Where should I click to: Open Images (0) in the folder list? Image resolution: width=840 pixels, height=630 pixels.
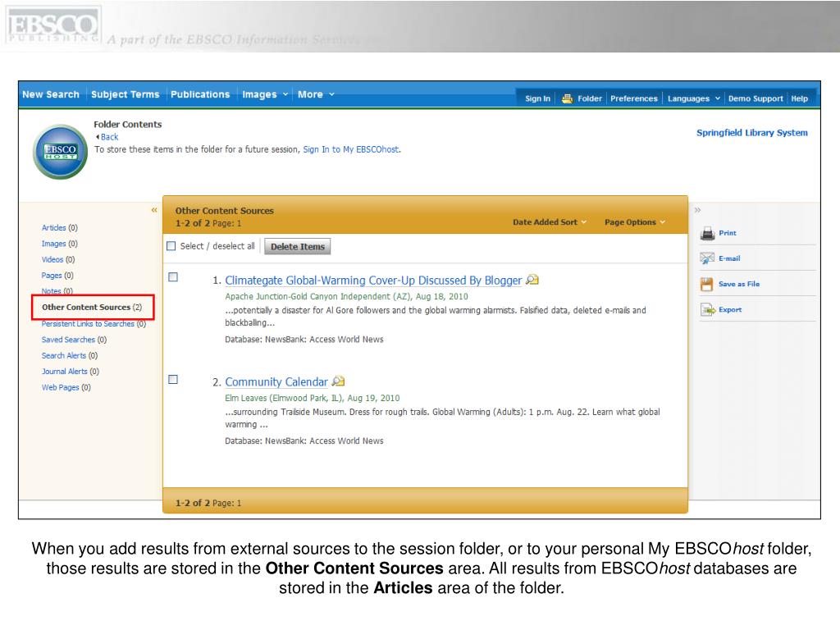(59, 244)
